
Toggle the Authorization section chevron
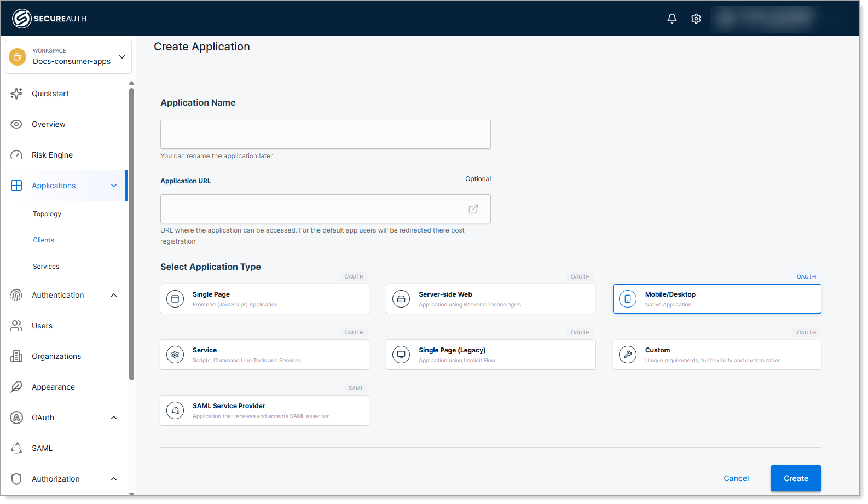(x=114, y=479)
